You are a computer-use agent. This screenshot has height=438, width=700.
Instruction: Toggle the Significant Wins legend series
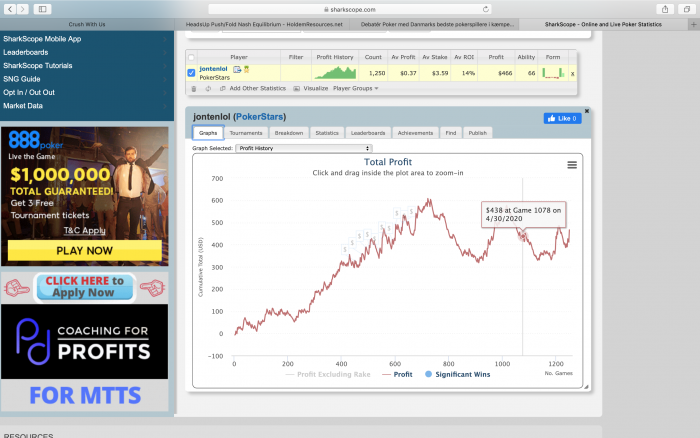click(458, 374)
